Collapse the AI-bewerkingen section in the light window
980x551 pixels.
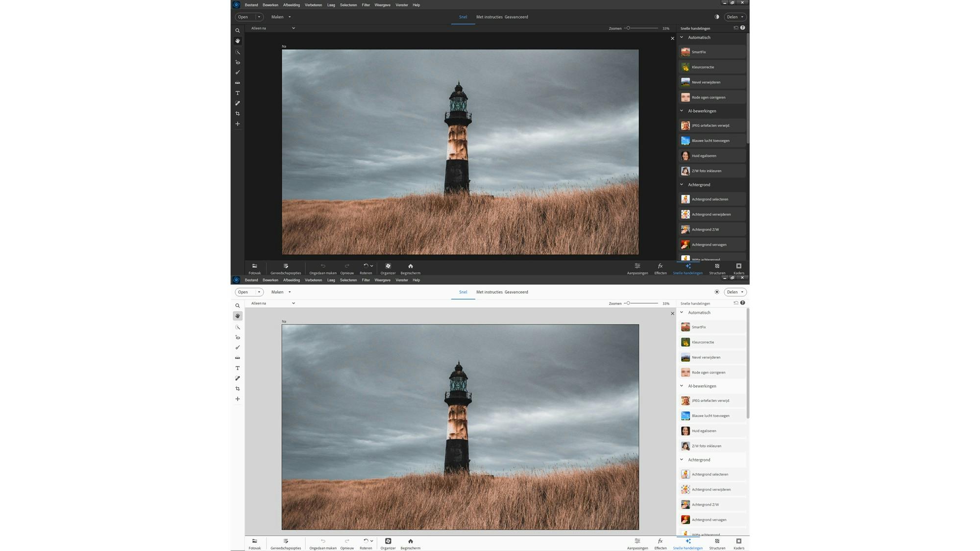(x=682, y=386)
